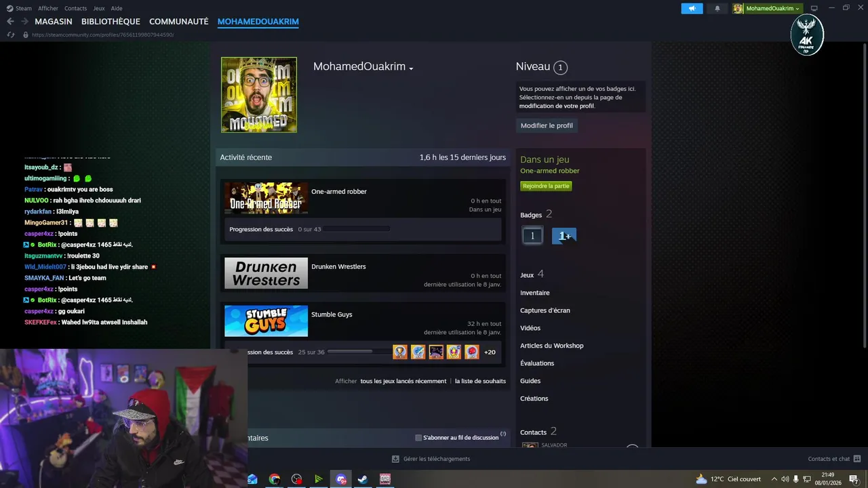Click the Niveau 1 level circle
This screenshot has height=488, width=868.
tap(560, 67)
